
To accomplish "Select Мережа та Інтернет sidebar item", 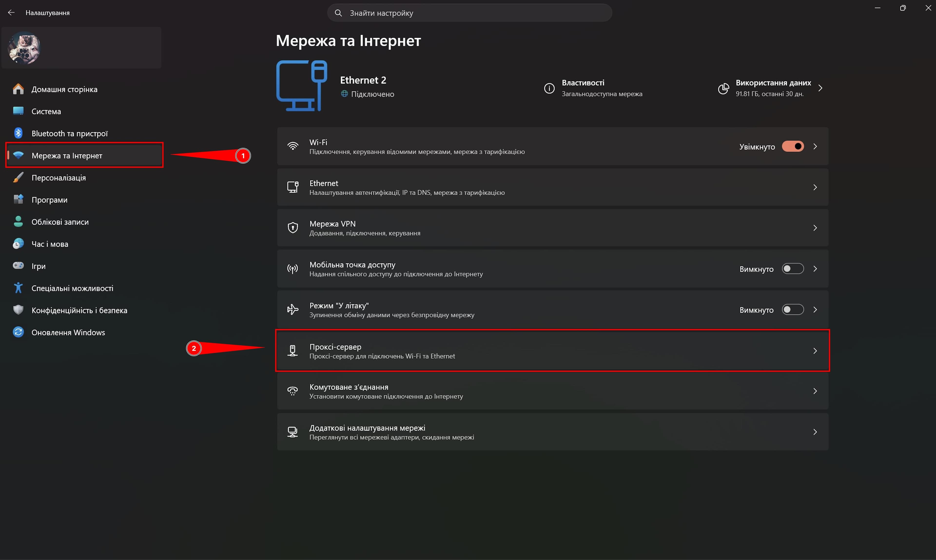I will pos(84,155).
